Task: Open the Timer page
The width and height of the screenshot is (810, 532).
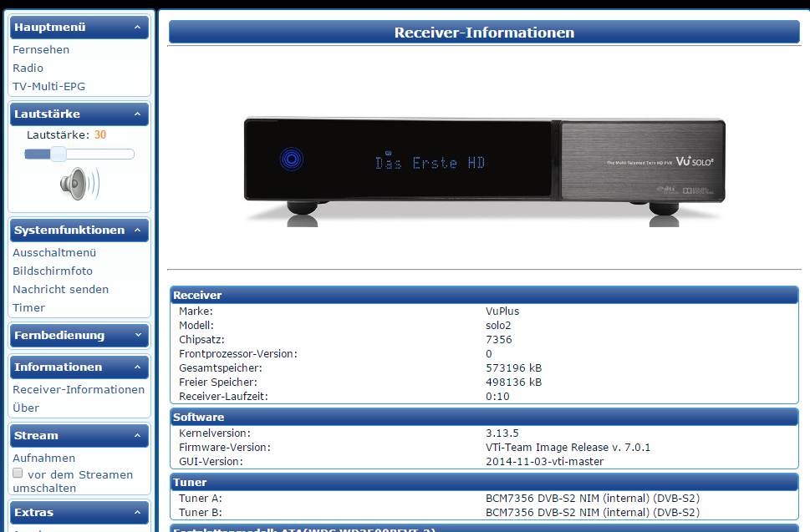Action: 29,308
